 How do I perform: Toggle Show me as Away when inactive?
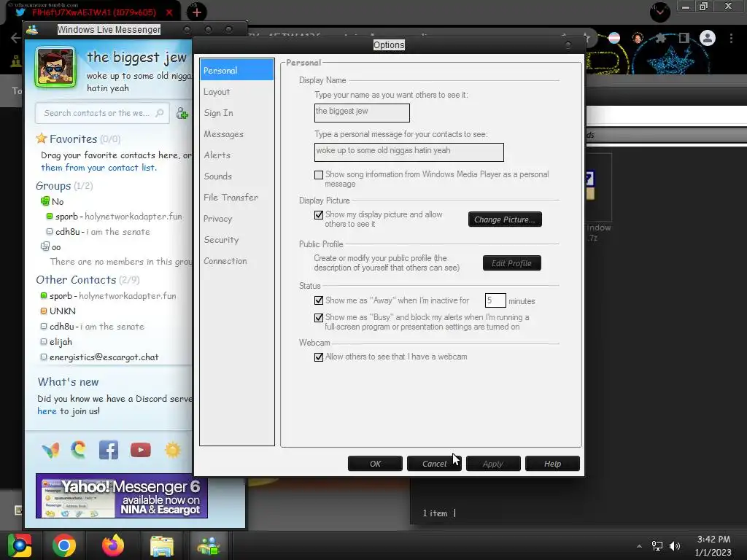click(319, 300)
